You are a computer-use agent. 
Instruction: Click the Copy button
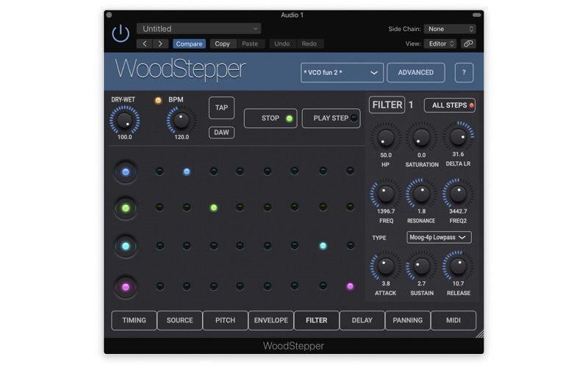point(222,44)
